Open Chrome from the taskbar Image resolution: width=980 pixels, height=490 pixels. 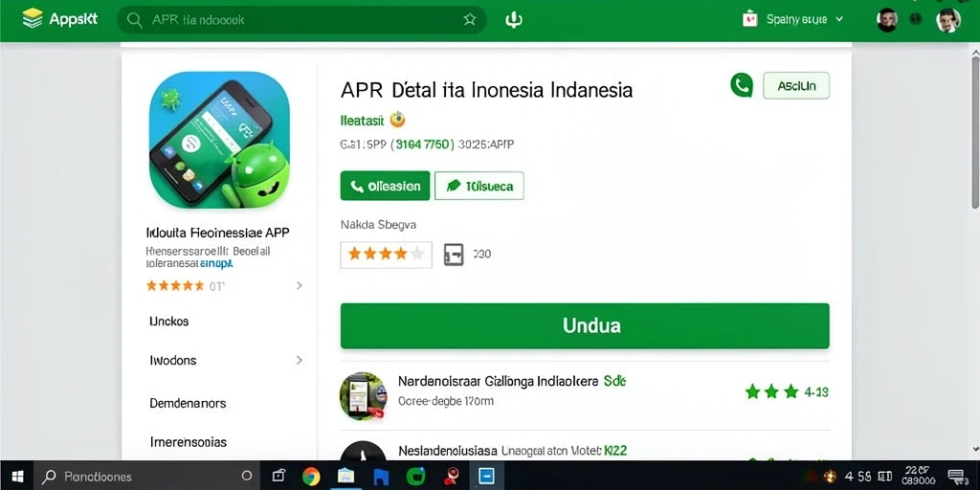click(x=311, y=477)
